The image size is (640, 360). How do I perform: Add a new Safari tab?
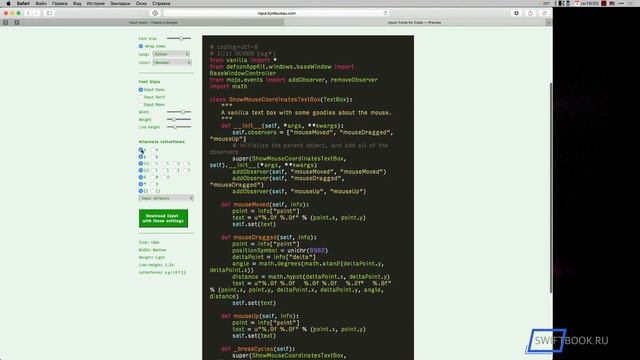549,22
